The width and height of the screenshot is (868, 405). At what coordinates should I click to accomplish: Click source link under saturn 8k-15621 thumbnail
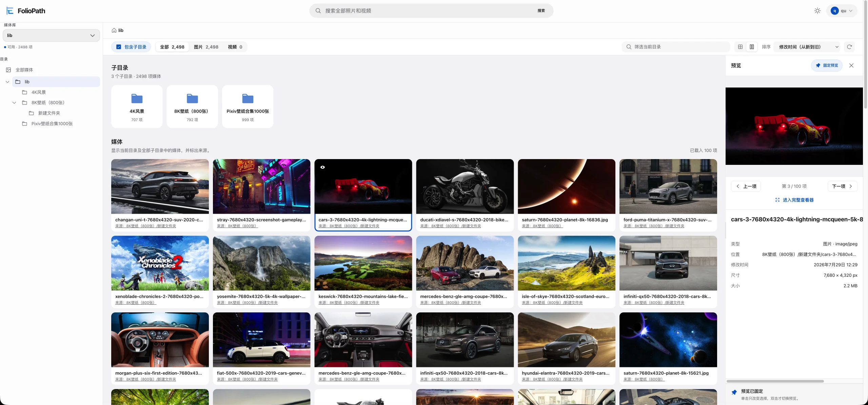[x=644, y=380]
